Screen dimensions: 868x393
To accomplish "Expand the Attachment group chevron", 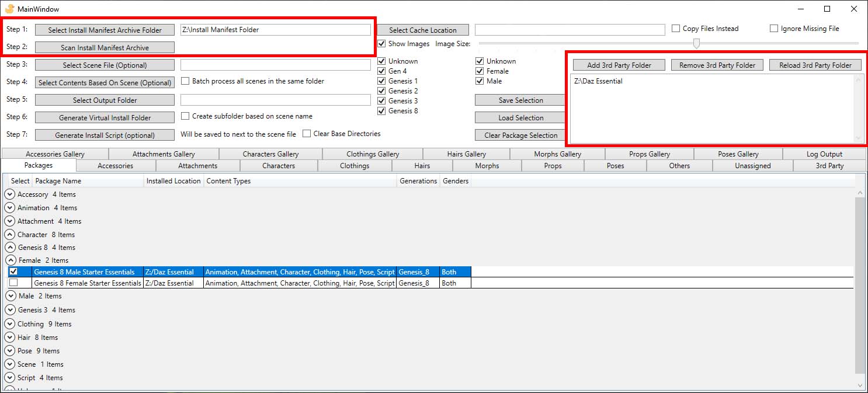I will click(9, 221).
